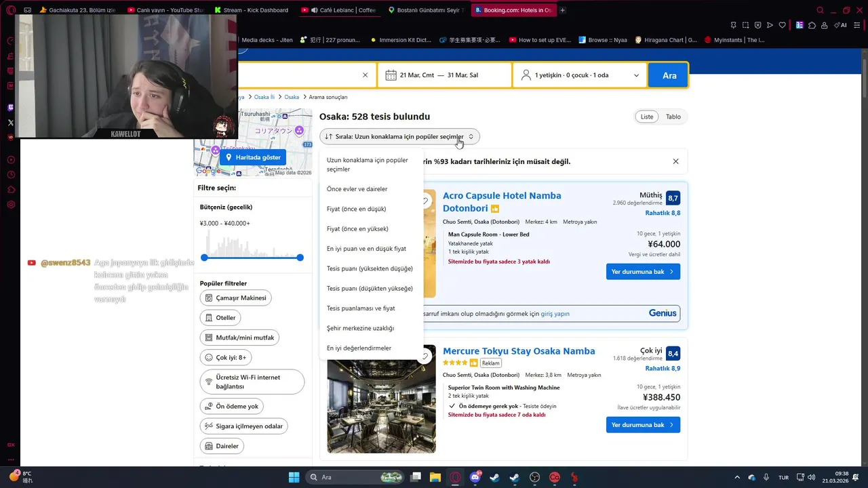Select Fiyat (önce en düşük) sort option
Screen dimensions: 868x488
372,209
